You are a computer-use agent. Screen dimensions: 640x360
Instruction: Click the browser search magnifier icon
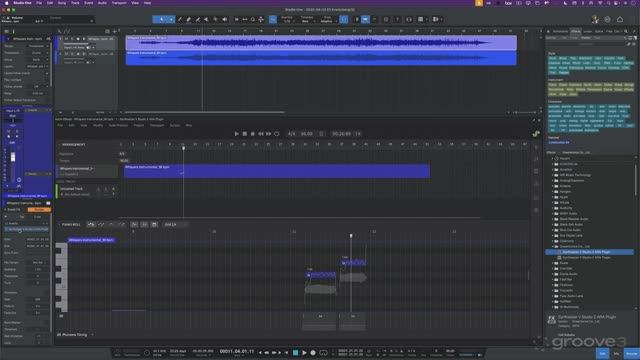626,31
